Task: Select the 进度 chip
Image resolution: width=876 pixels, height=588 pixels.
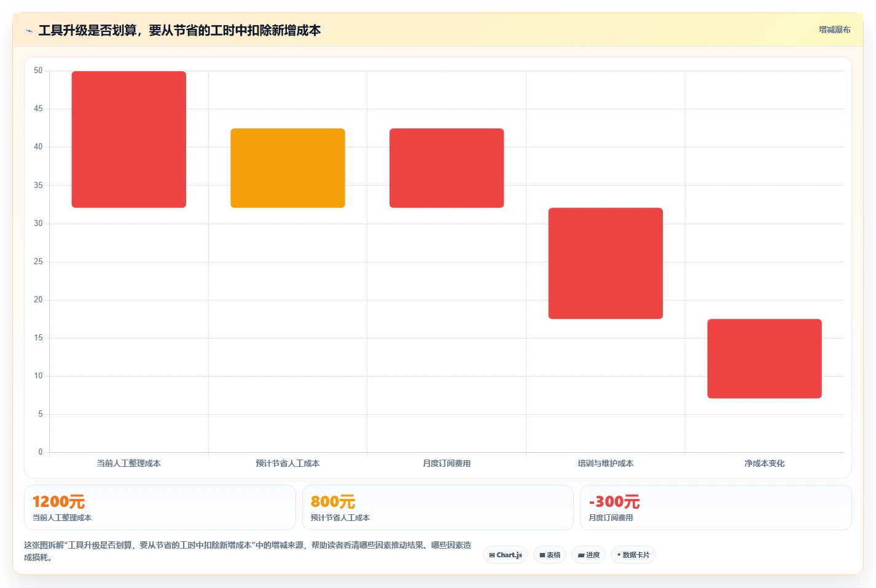Action: click(589, 555)
